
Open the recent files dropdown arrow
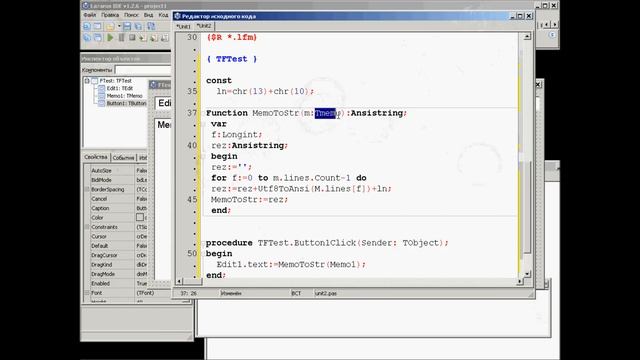(119, 27)
